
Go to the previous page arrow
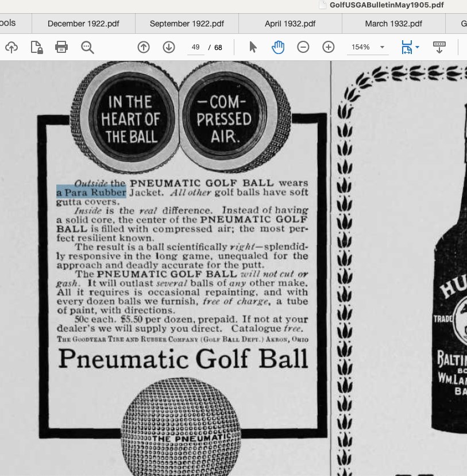pyautogui.click(x=144, y=47)
